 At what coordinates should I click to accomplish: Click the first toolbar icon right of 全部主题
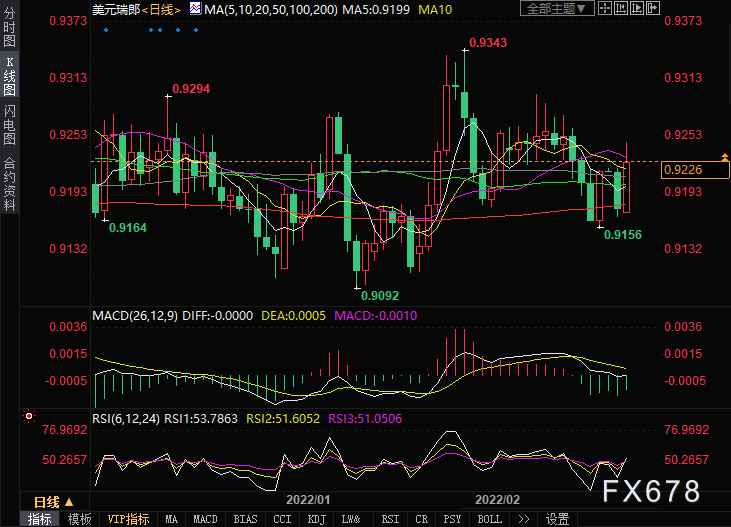(603, 9)
